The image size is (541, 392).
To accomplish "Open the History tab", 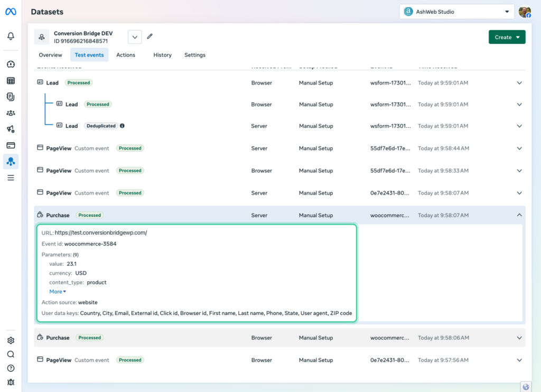I will [x=162, y=55].
